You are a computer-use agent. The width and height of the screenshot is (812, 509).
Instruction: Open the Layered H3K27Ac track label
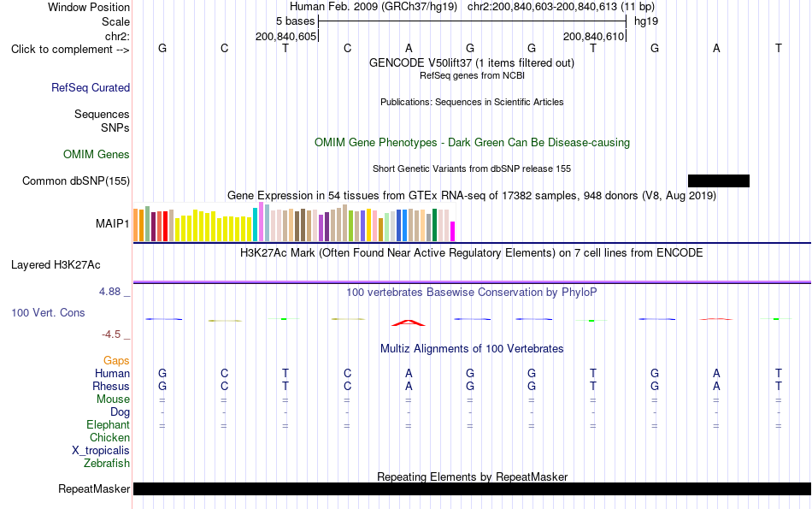[56, 265]
